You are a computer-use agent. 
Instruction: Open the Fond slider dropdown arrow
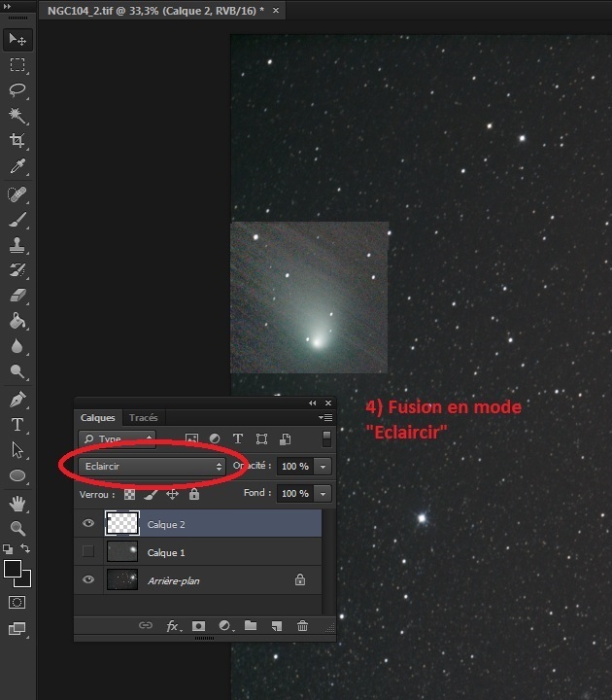click(x=323, y=494)
